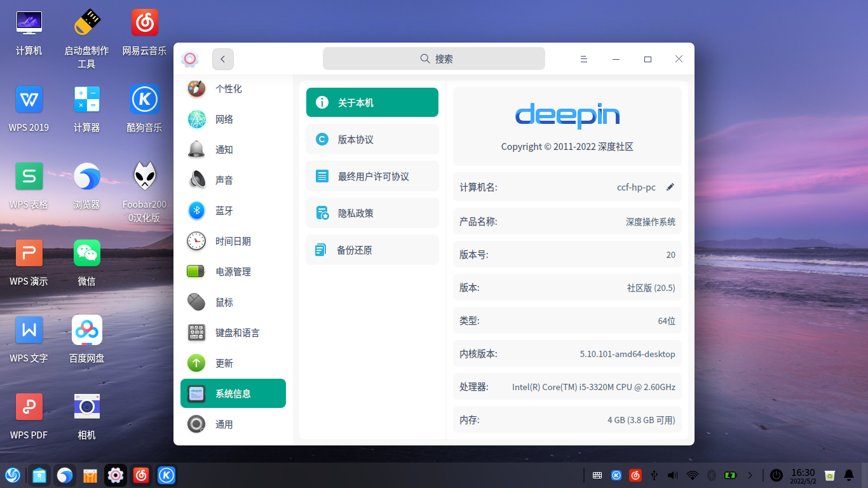Expand hidden tray icons with the arrow

pyautogui.click(x=750, y=475)
